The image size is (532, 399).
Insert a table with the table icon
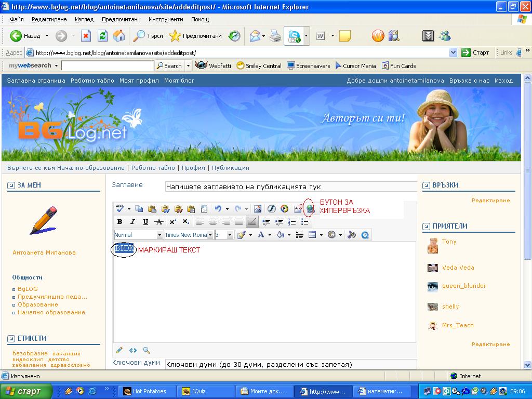pos(312,234)
